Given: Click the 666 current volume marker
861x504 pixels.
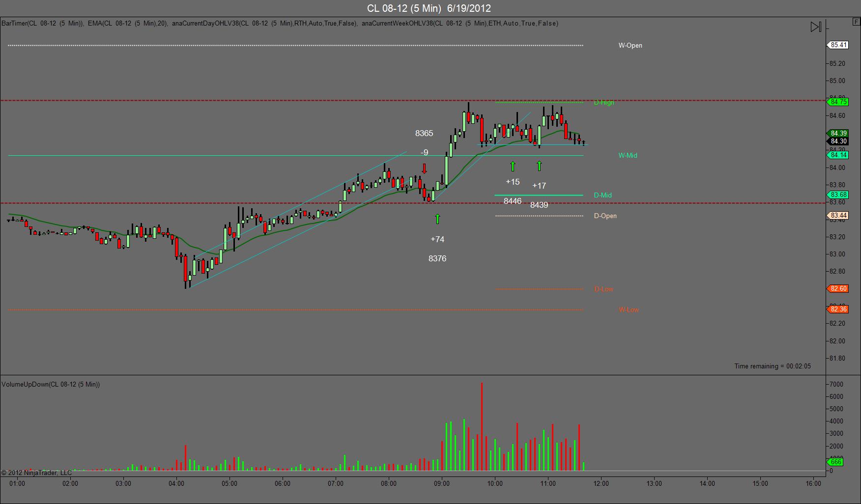Looking at the screenshot, I should pos(836,462).
